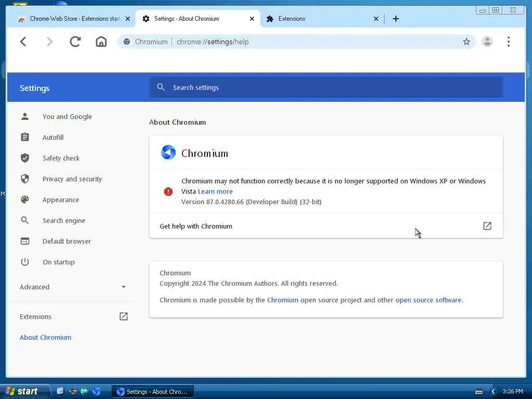Click the Learn more link
Image resolution: width=532 pixels, height=399 pixels.
click(215, 191)
